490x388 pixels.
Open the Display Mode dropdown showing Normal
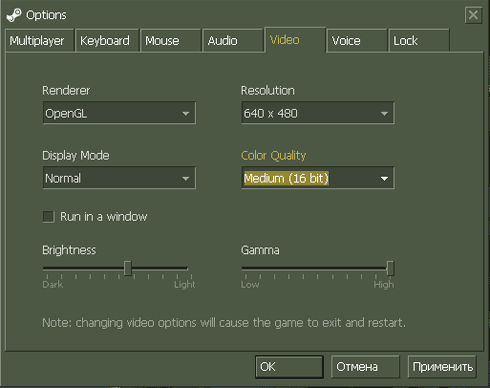tap(119, 178)
